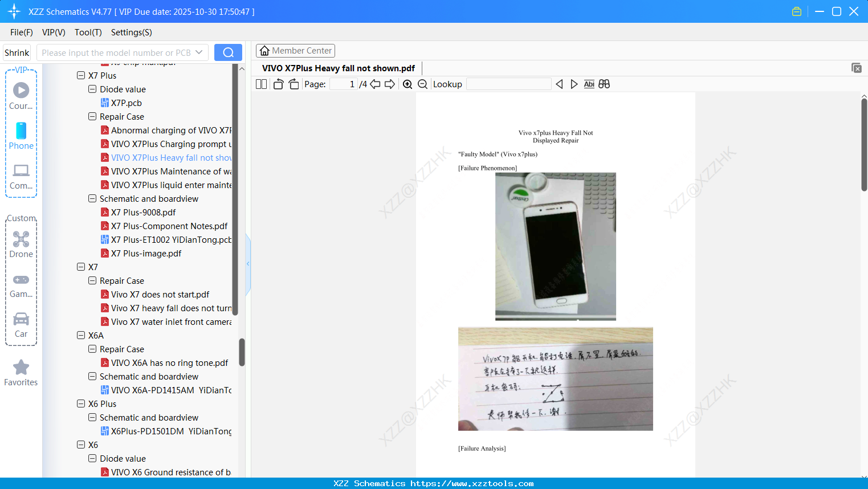
Task: Collapse the X6A Repair Case section
Action: click(x=92, y=349)
